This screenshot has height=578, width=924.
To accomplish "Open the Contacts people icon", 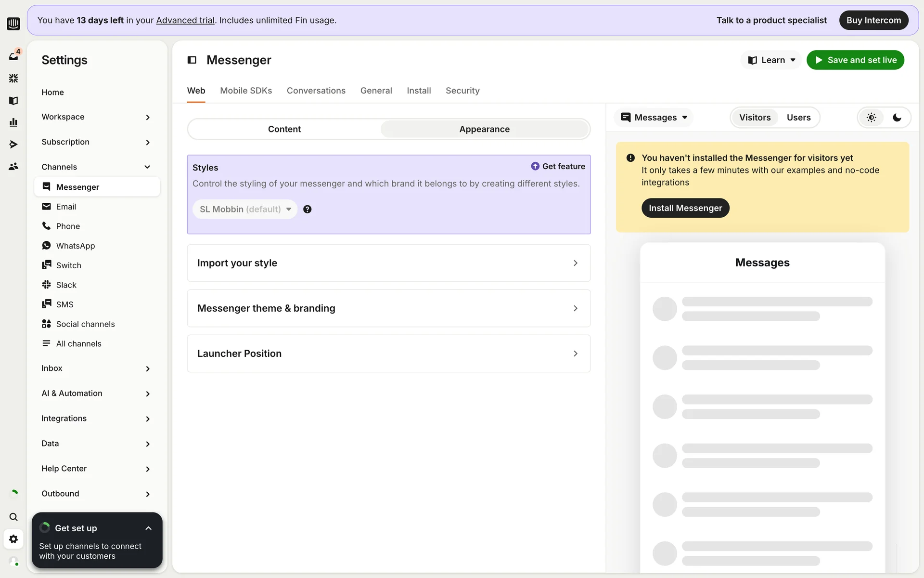I will coord(13,167).
